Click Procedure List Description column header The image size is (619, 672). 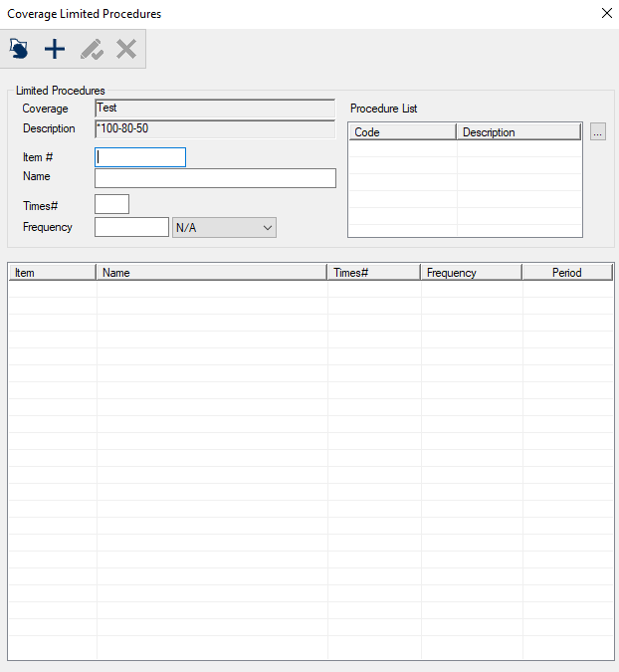point(517,132)
